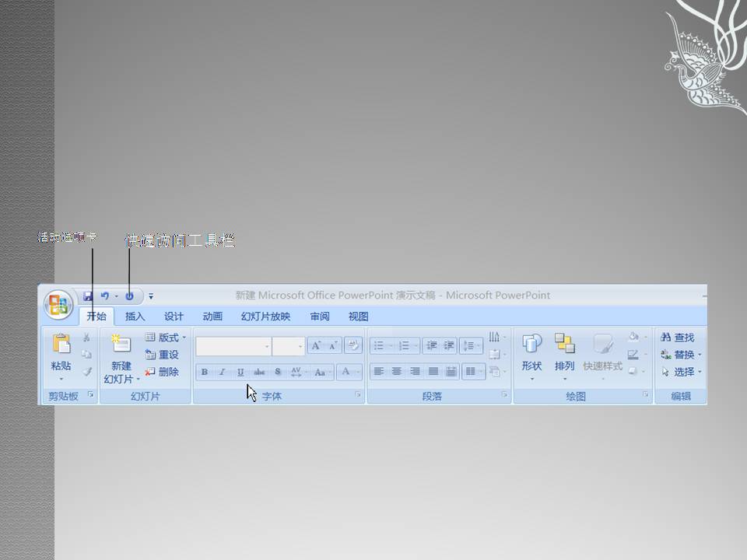747x560 pixels.
Task: Align text to the left
Action: click(379, 372)
